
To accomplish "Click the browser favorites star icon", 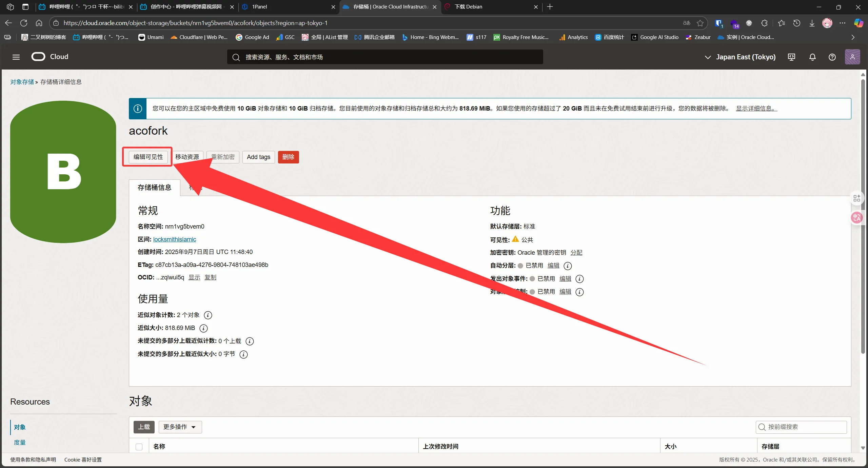I will pos(700,23).
